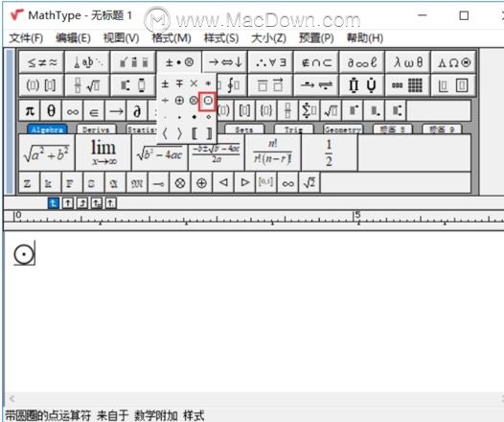Viewport: 504px width, 422px height.
Task: Insert the circled times from the operator popup
Action: pos(194,101)
